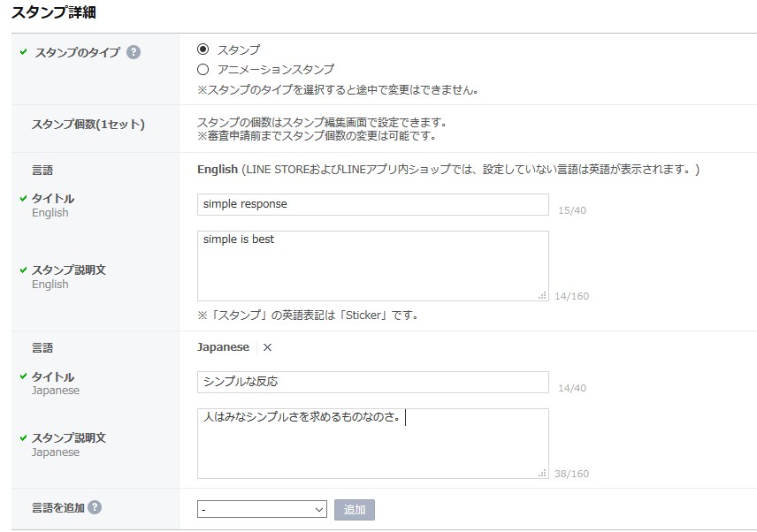Click the 14/160 character counter

[571, 296]
